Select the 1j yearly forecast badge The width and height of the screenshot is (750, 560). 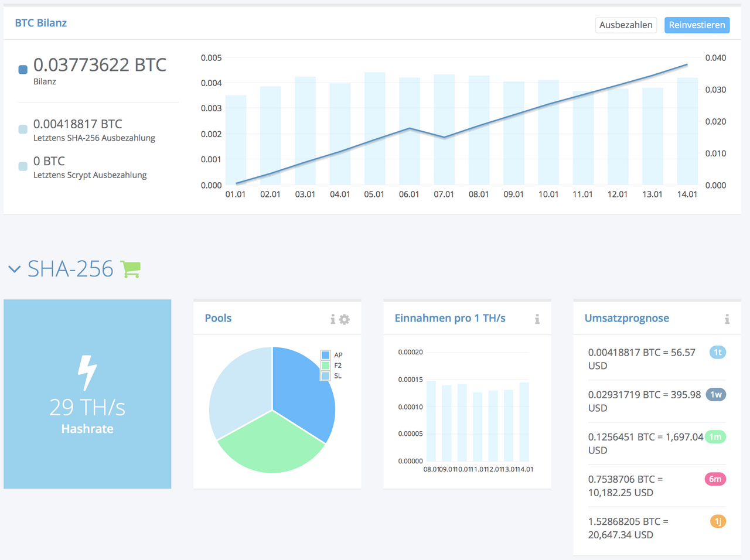pyautogui.click(x=718, y=521)
